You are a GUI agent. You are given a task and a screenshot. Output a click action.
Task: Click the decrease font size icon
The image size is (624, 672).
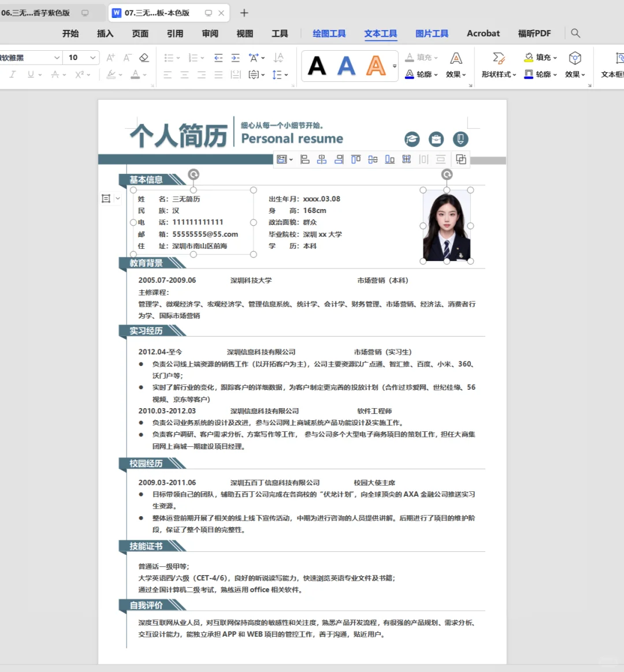127,57
